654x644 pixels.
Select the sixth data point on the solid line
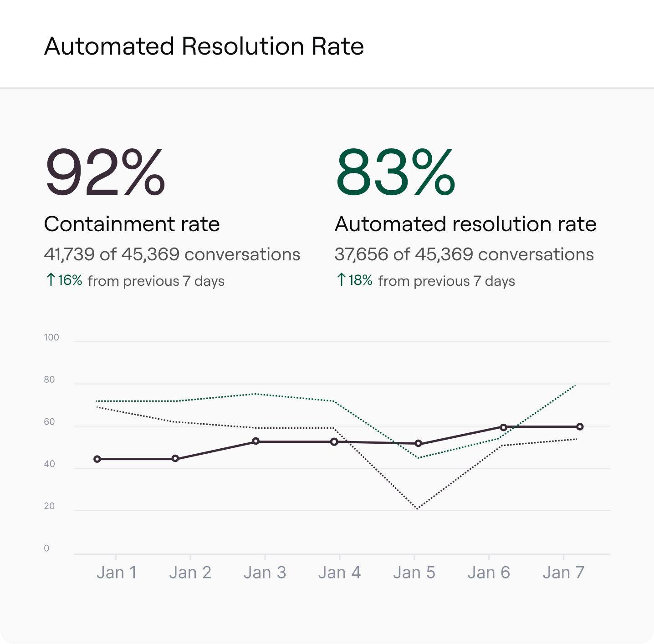pyautogui.click(x=503, y=427)
